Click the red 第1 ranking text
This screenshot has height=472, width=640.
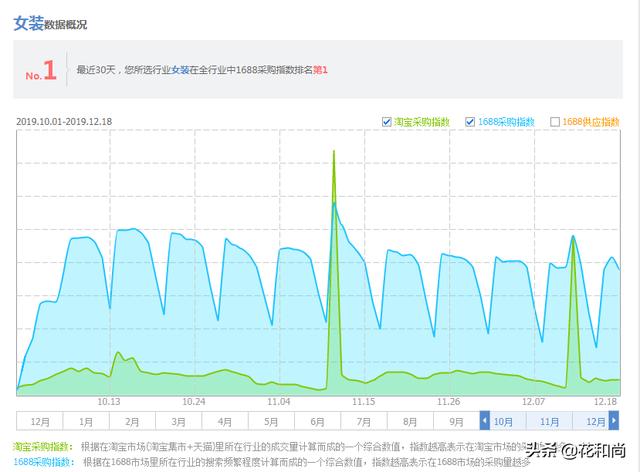point(320,70)
